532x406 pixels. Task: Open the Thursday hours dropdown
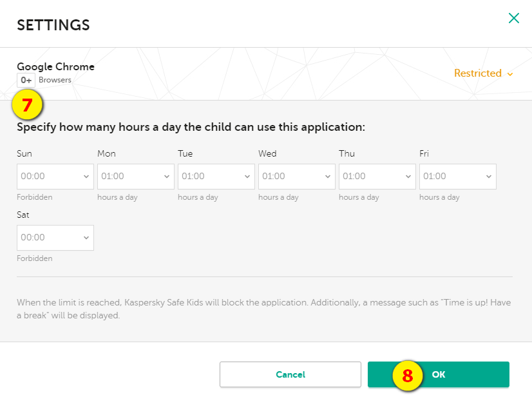point(377,177)
